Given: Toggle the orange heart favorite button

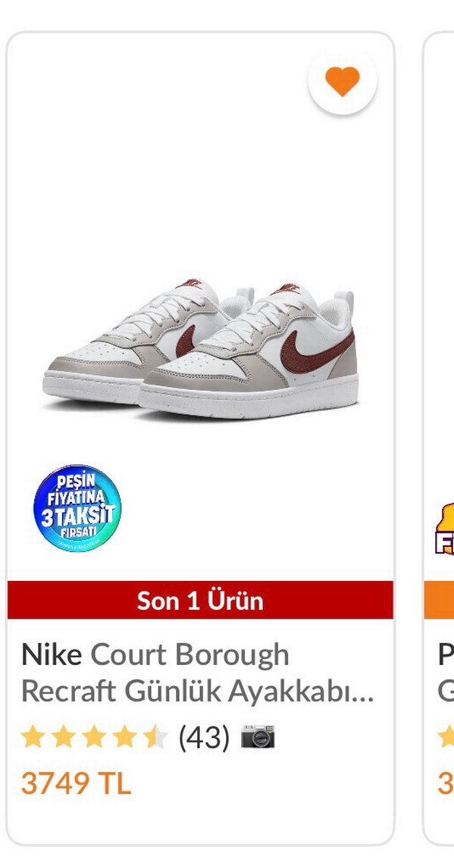Looking at the screenshot, I should coord(342,81).
